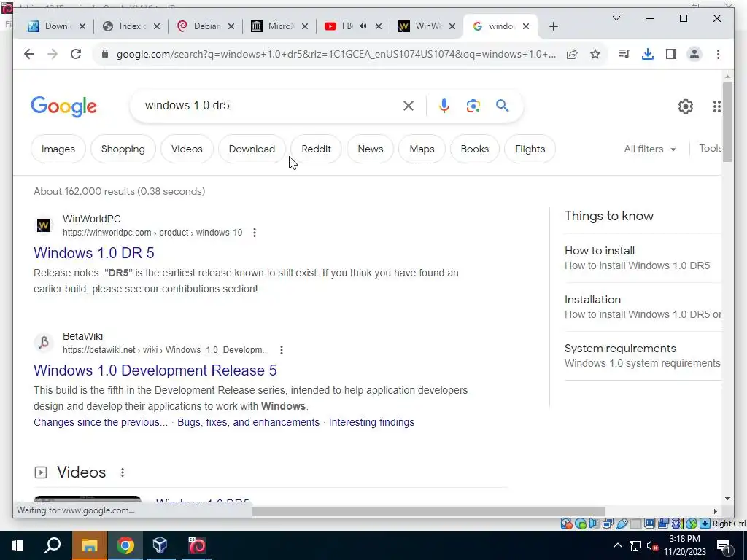Screen dimensions: 747x560
Task: Open the Chrome profile avatar
Action: tap(694, 54)
